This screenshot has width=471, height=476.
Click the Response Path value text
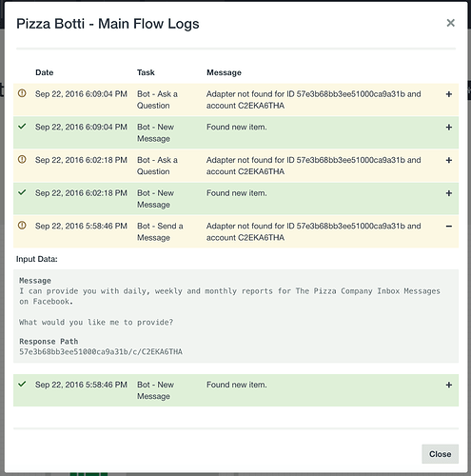(101, 352)
